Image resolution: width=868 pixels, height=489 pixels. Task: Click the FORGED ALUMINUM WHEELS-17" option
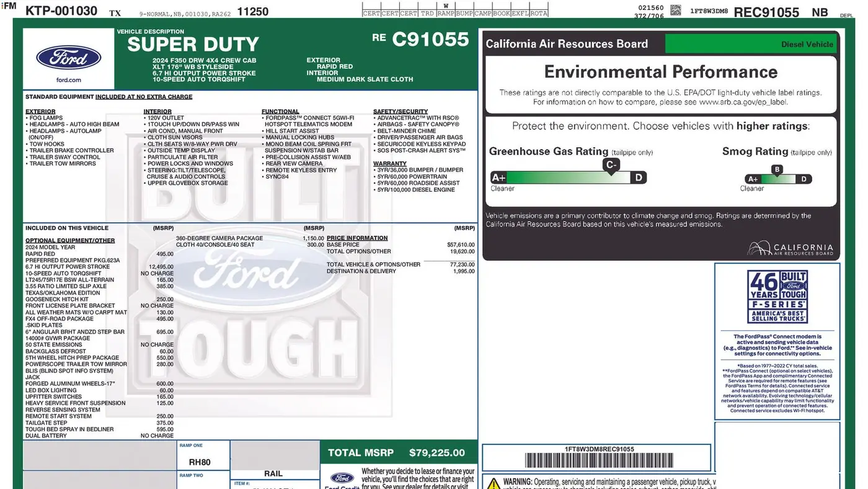tap(70, 384)
